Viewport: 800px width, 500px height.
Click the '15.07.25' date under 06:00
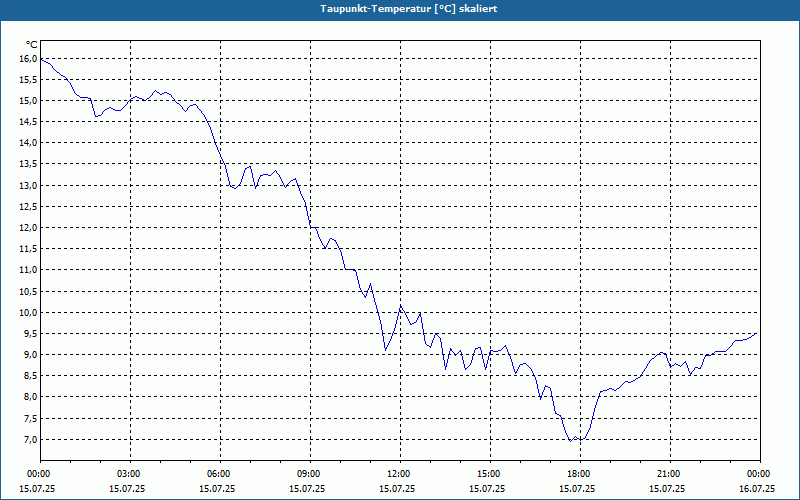point(217,489)
